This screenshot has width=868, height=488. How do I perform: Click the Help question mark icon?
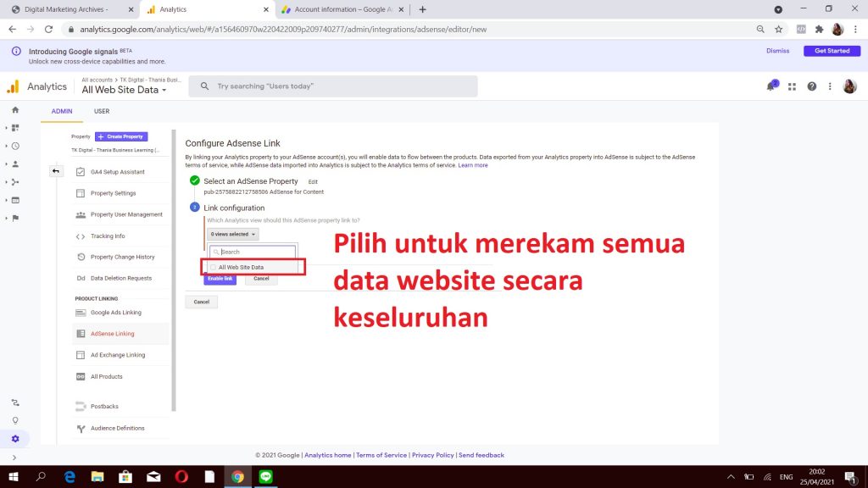coord(811,86)
